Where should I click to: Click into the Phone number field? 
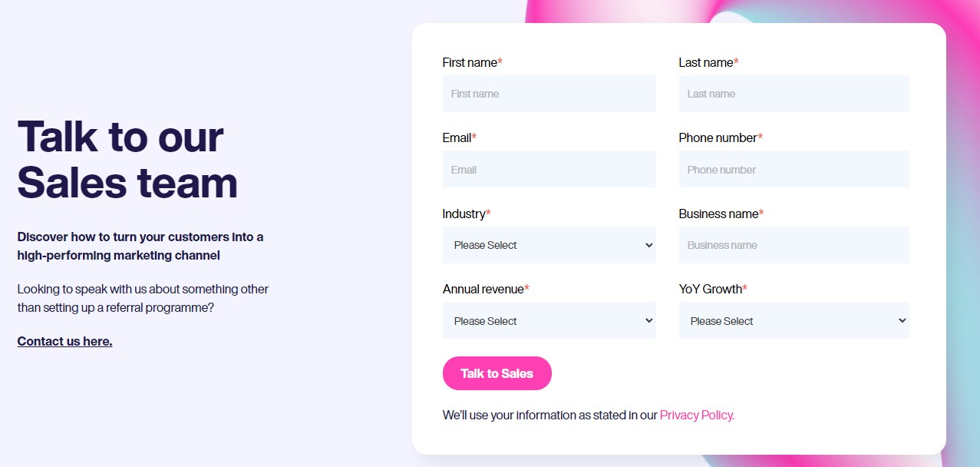(794, 169)
